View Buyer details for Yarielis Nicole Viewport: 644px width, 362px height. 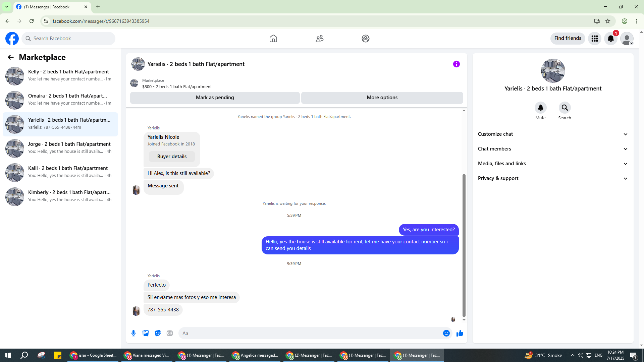172,157
